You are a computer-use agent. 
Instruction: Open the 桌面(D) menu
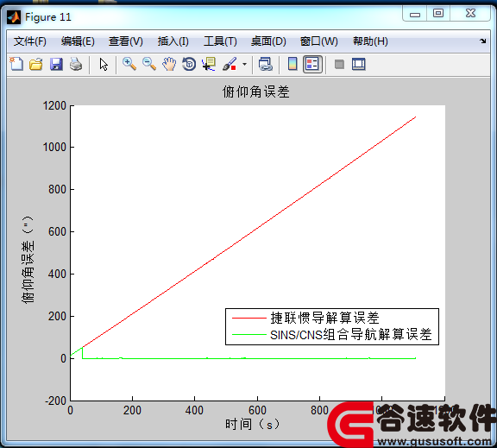[268, 41]
